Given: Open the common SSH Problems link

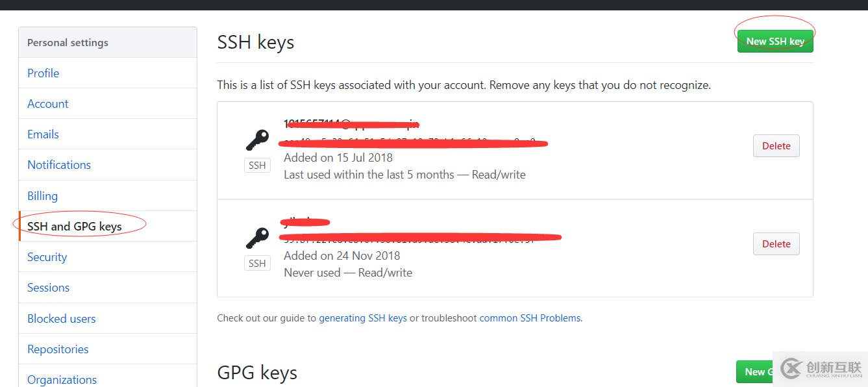Looking at the screenshot, I should [x=530, y=318].
